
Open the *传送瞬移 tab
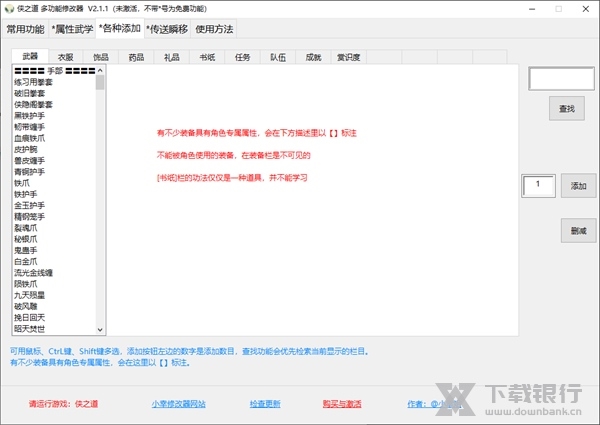coord(167,29)
